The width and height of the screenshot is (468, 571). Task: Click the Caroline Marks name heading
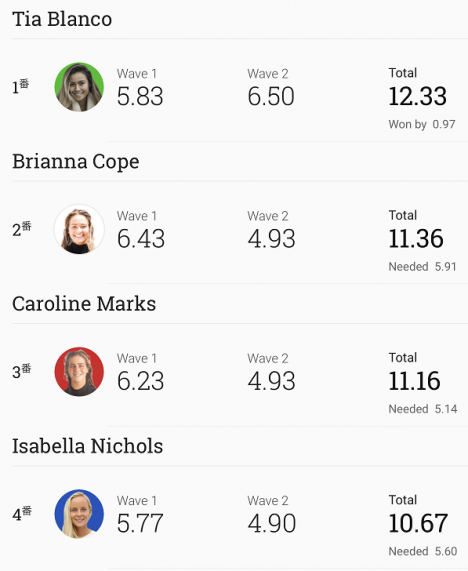coord(84,304)
